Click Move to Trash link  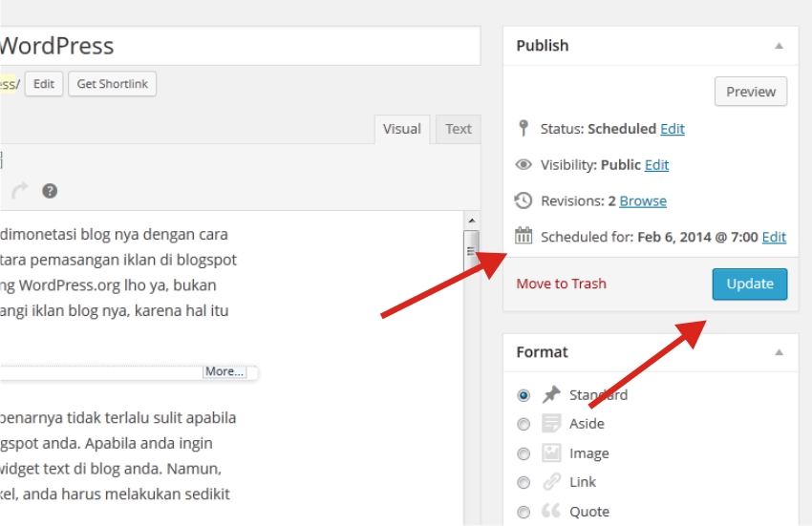click(x=562, y=284)
